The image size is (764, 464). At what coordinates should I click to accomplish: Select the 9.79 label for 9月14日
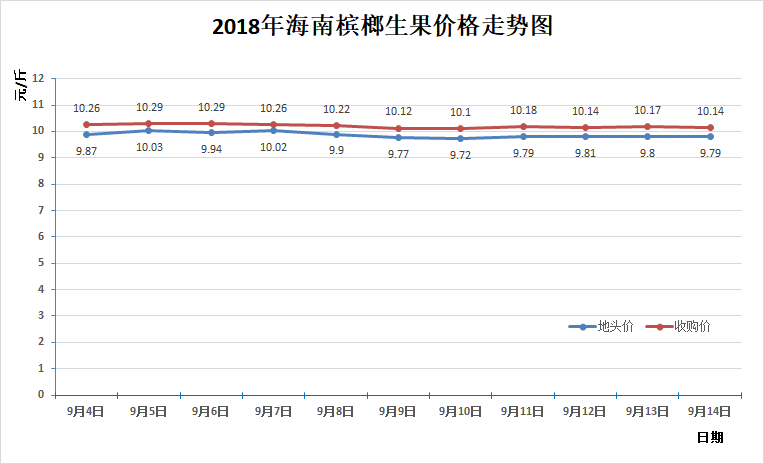click(710, 153)
